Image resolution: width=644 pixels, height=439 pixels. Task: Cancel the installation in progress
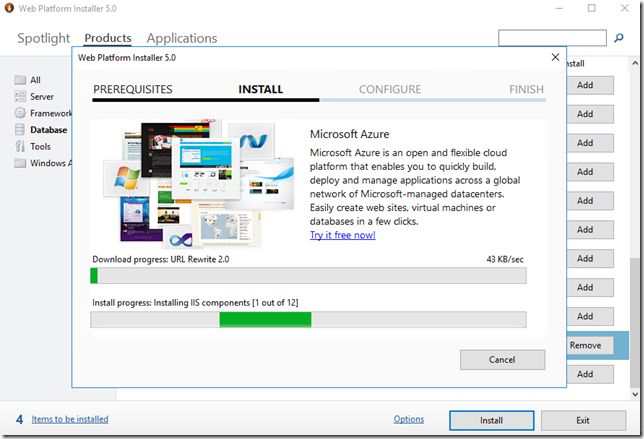[502, 360]
